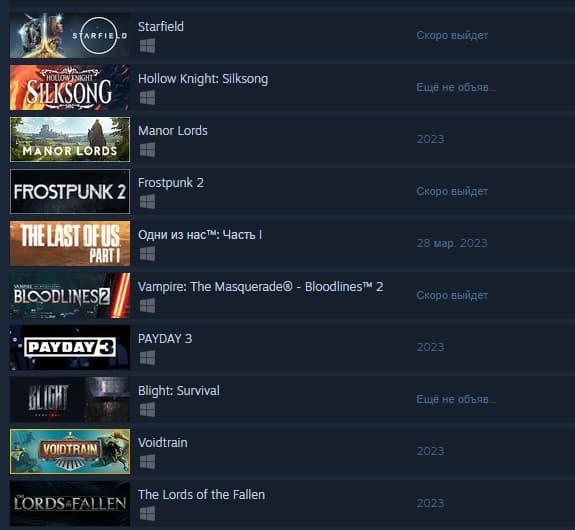The width and height of the screenshot is (575, 530).
Task: Click the Windows platform icon under Starfield
Action: 147,46
